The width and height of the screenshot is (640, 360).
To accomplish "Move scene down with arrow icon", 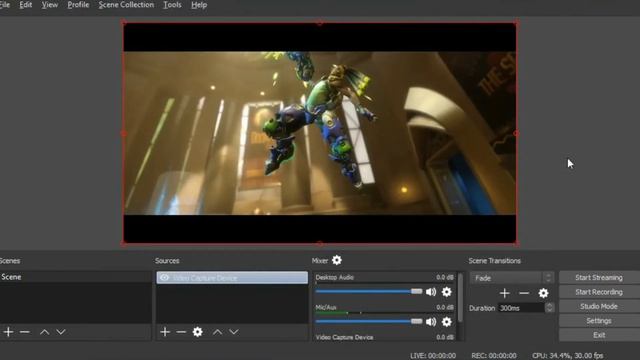I will 61,332.
